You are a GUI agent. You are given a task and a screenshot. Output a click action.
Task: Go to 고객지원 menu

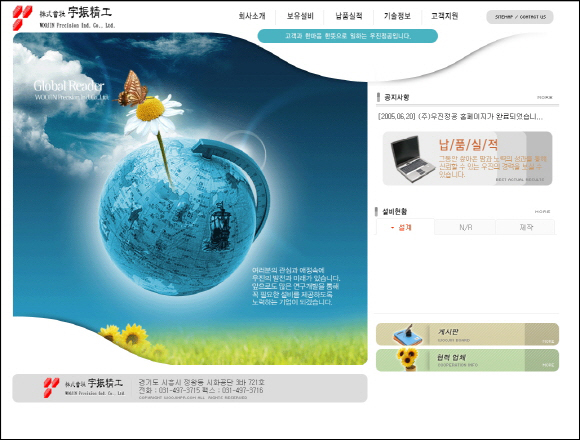[445, 16]
